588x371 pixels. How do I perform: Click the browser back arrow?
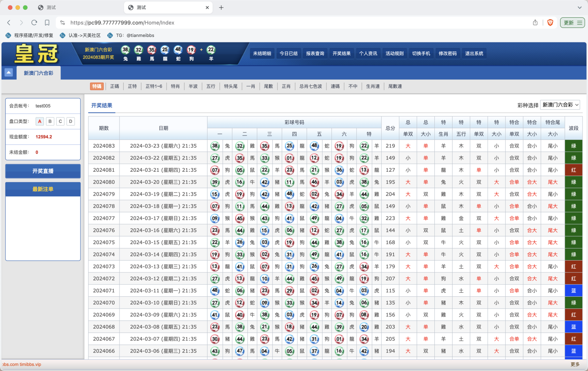(x=9, y=22)
